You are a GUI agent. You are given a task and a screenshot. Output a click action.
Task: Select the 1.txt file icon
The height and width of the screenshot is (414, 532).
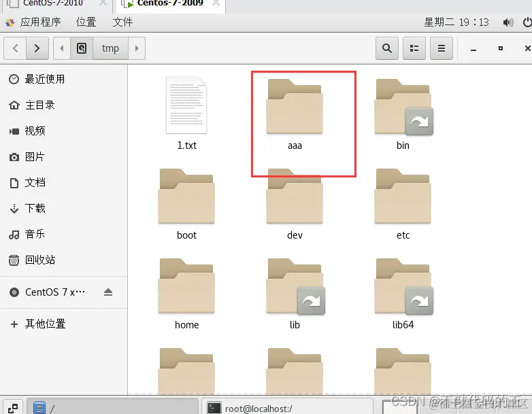(186, 105)
